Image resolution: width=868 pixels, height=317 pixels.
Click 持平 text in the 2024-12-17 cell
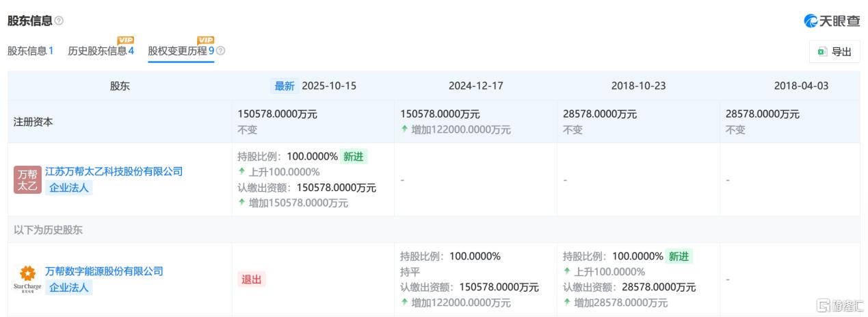pyautogui.click(x=411, y=272)
